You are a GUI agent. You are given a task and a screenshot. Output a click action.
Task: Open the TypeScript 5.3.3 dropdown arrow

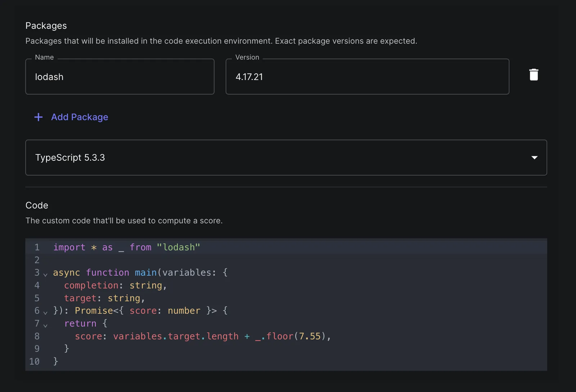534,158
